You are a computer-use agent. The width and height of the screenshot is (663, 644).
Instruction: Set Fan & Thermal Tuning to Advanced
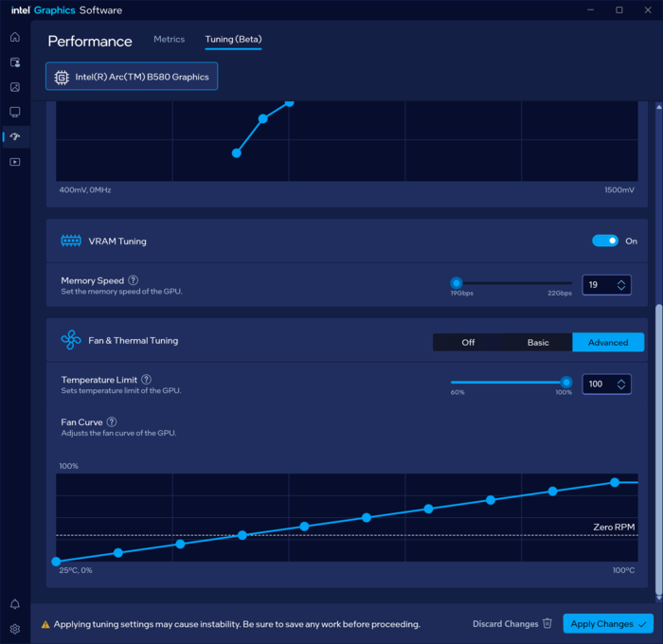tap(608, 342)
